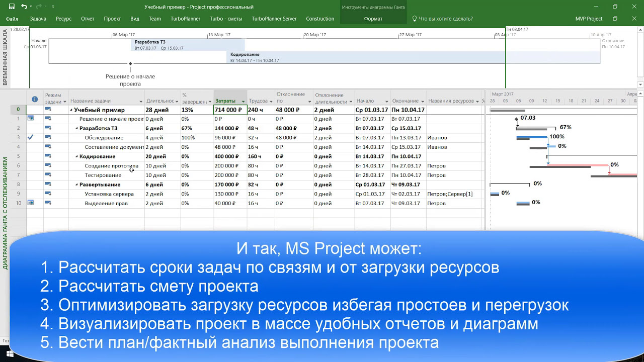Collapse the Учебный пример summary task
Image resolution: width=644 pixels, height=362 pixels.
(71, 110)
